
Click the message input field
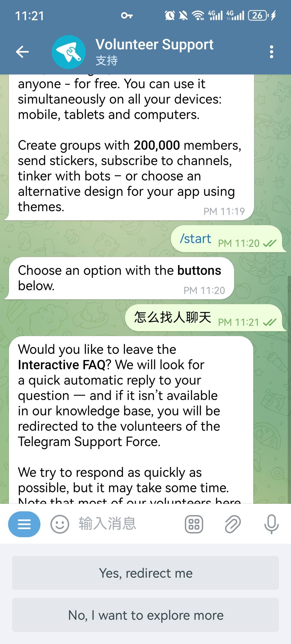[x=127, y=524]
